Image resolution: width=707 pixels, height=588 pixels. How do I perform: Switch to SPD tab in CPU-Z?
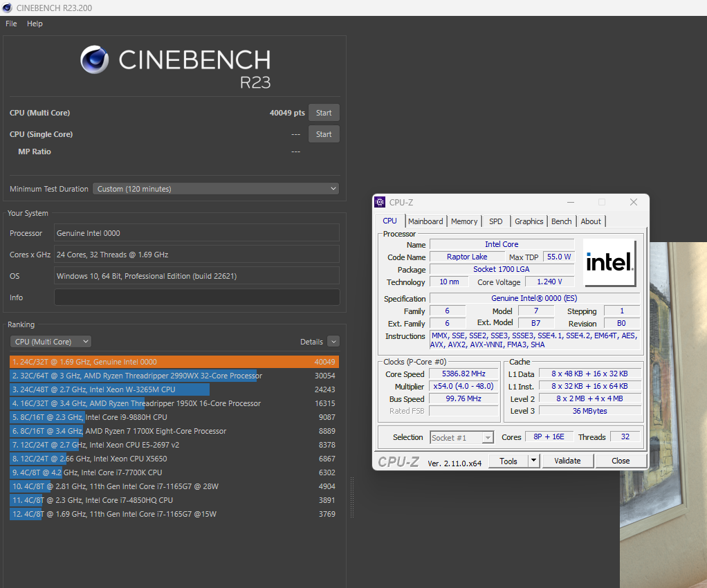[x=495, y=221]
